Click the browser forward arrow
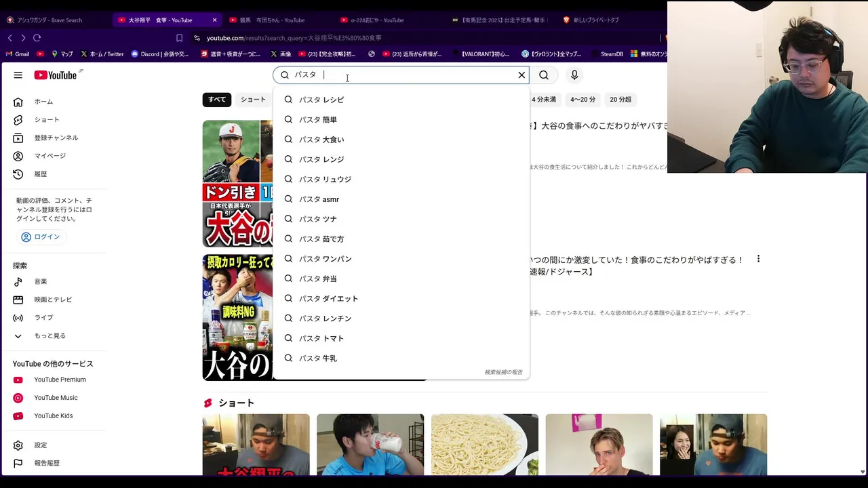 click(23, 38)
